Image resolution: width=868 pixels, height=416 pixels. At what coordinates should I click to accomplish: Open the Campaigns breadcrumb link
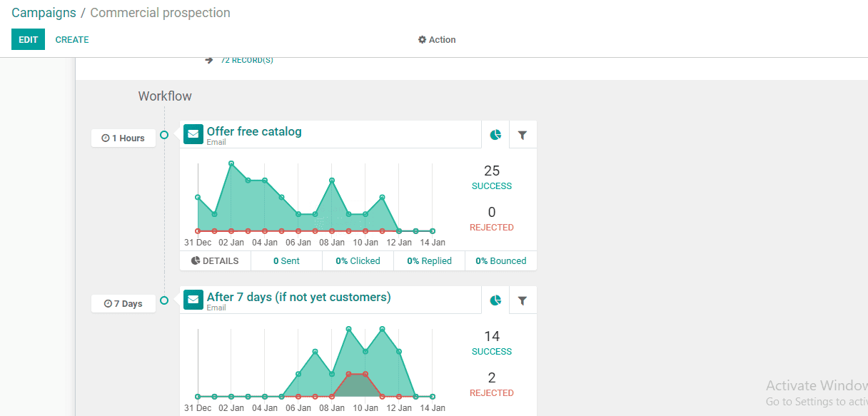44,13
